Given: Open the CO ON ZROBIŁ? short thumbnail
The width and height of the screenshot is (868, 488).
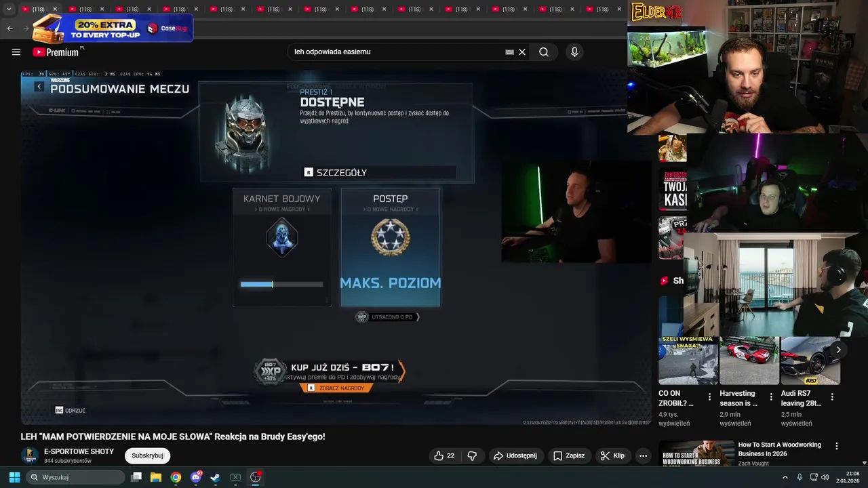Looking at the screenshot, I should point(688,360).
